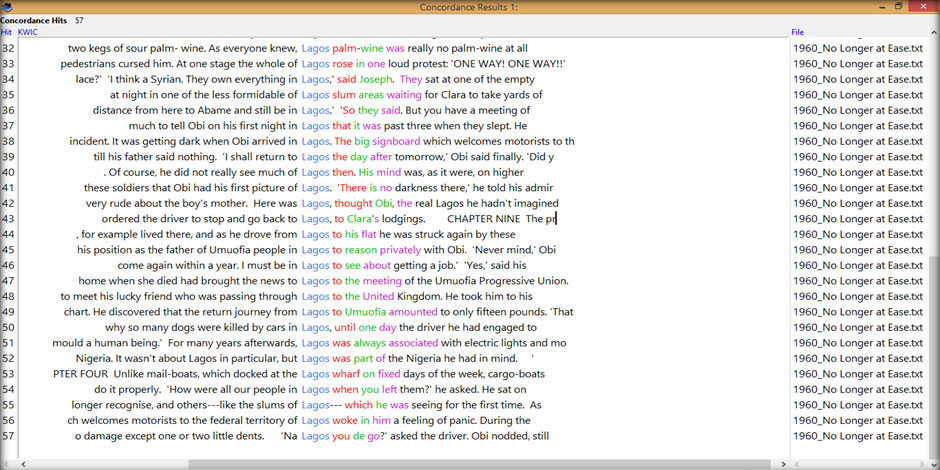Click keyword Lagos in 'which he was' line
The height and width of the screenshot is (470, 940).
click(x=315, y=405)
